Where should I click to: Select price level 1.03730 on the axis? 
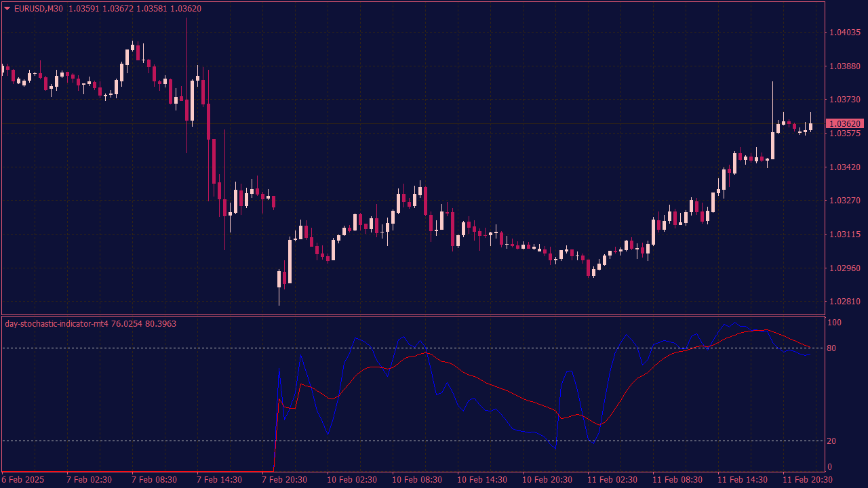(x=844, y=100)
